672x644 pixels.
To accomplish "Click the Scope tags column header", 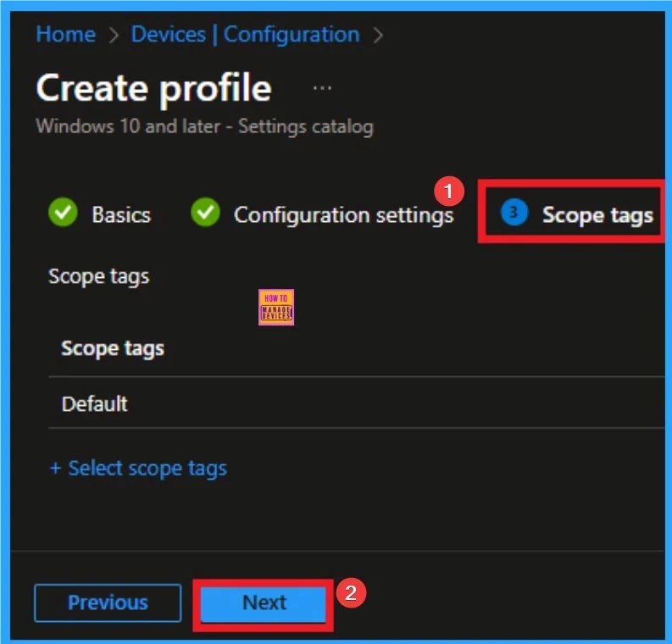I will 113,348.
